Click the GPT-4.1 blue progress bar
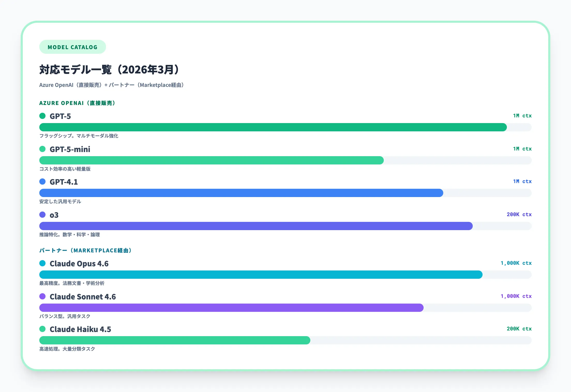This screenshot has width=571, height=392. click(x=241, y=193)
